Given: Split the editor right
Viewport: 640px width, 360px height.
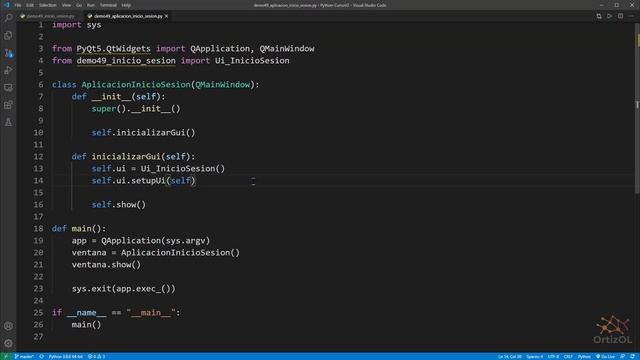Looking at the screenshot, I should click(620, 16).
